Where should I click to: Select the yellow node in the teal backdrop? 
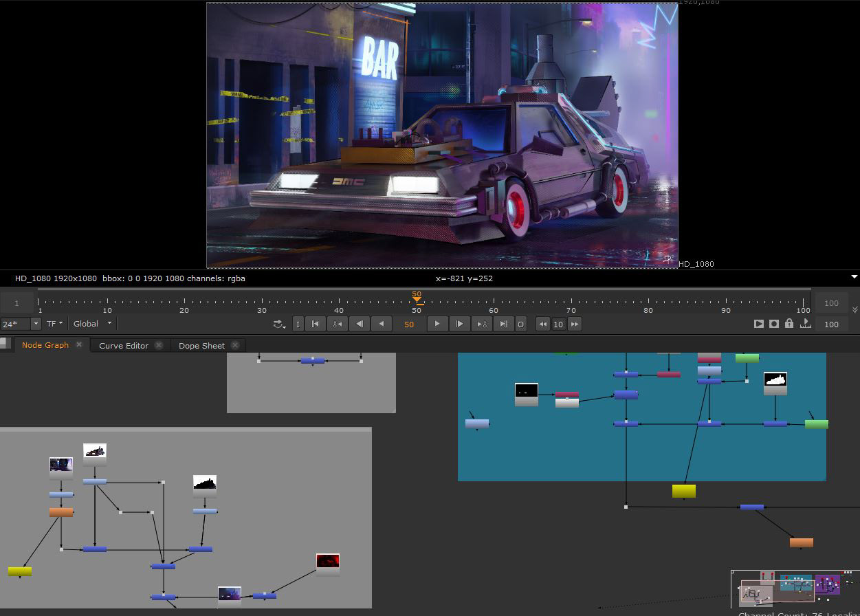[x=684, y=491]
